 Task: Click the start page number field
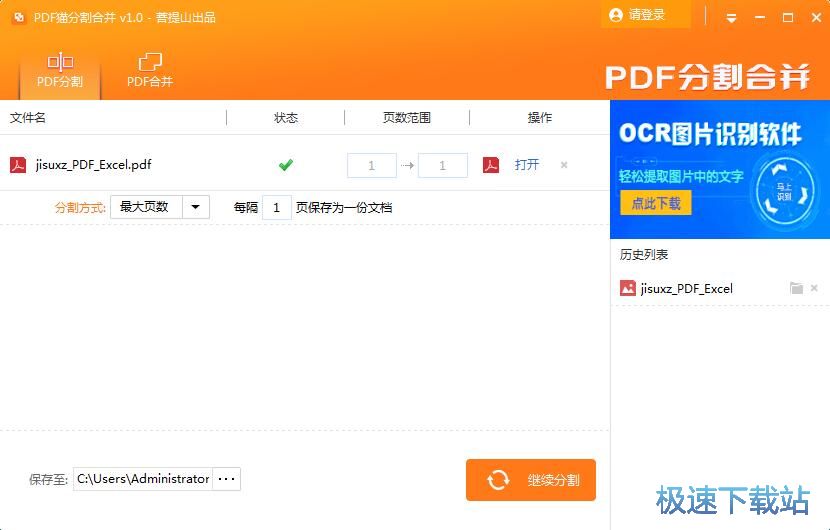(x=372, y=165)
